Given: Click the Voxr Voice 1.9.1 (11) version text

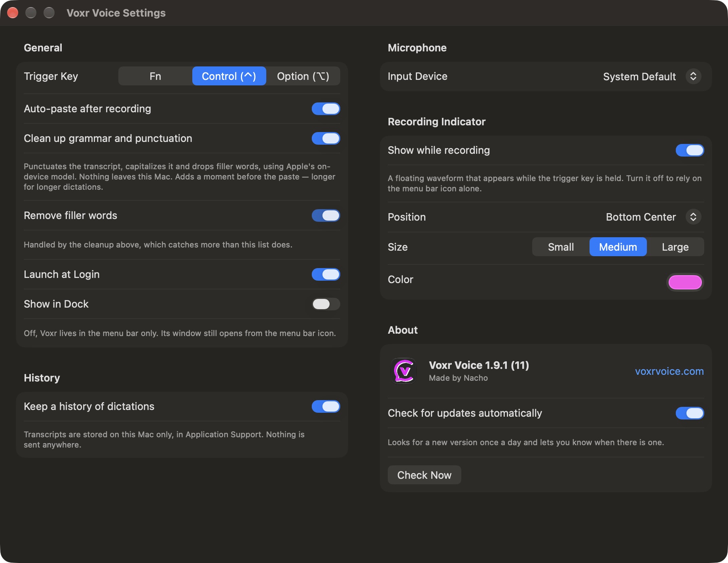Looking at the screenshot, I should click(x=479, y=365).
